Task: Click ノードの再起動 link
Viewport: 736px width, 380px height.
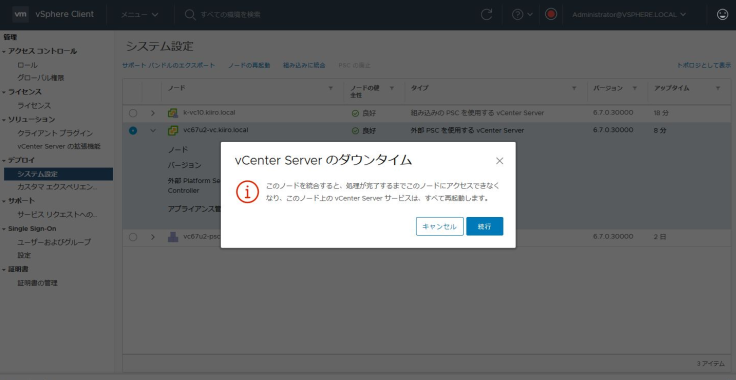Action: click(x=249, y=65)
